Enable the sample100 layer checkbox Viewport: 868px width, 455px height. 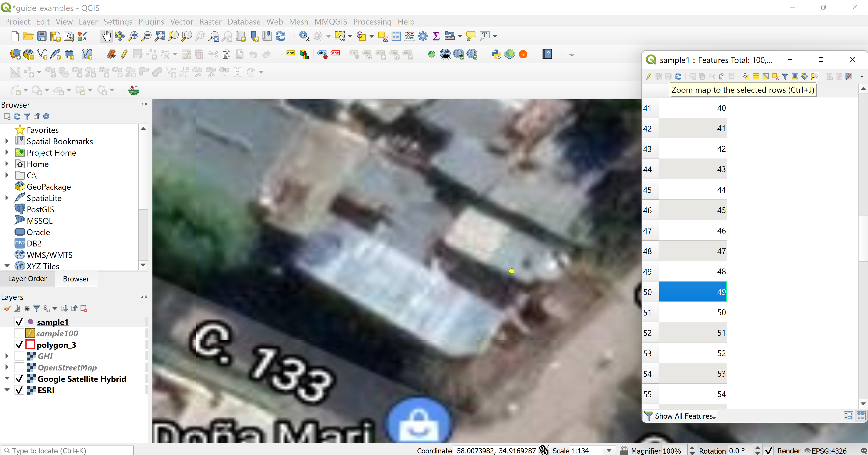[19, 333]
